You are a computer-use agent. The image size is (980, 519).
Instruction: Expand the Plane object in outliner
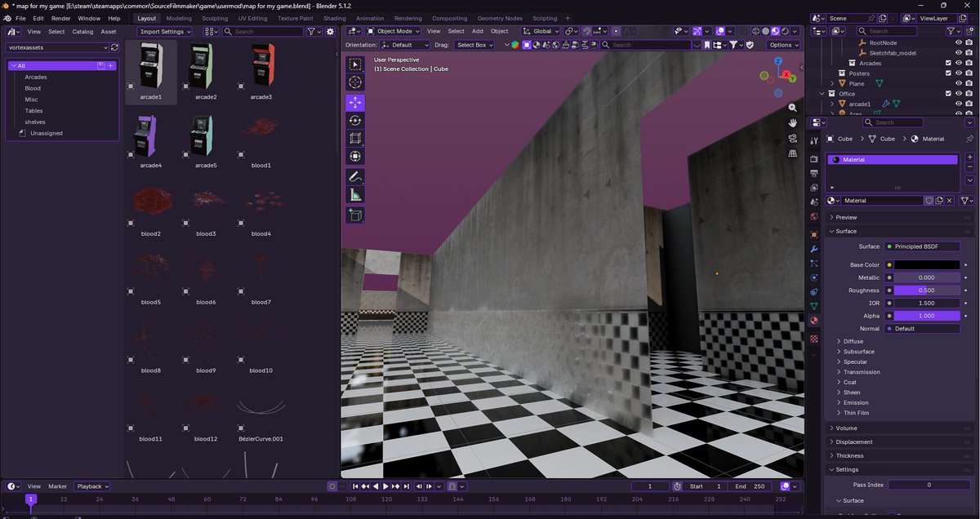(832, 83)
